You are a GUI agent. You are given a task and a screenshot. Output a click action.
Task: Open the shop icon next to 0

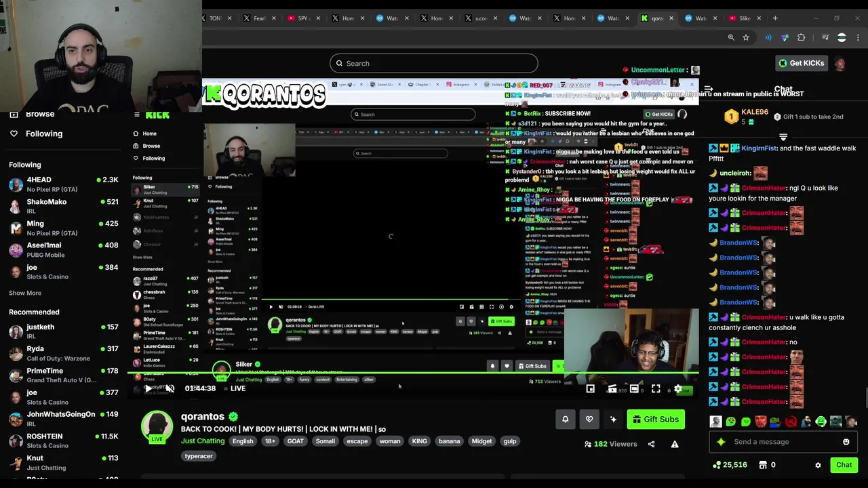[x=762, y=465]
